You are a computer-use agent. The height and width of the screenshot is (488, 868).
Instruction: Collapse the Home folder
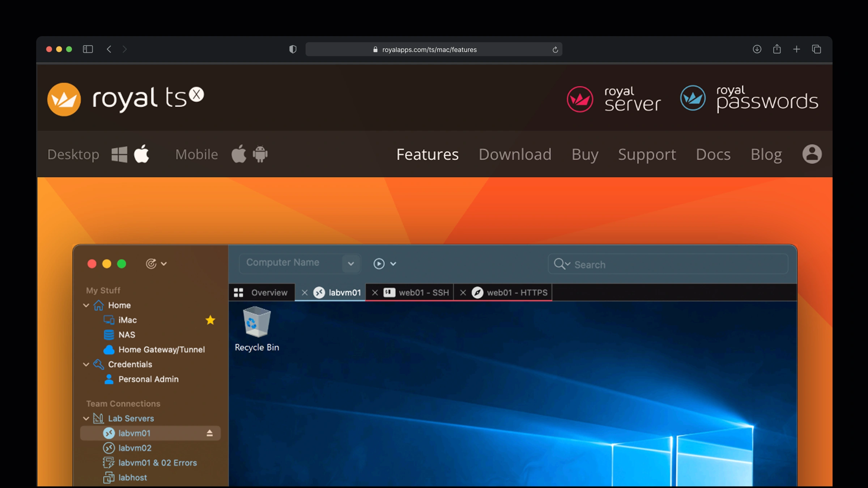click(x=86, y=305)
